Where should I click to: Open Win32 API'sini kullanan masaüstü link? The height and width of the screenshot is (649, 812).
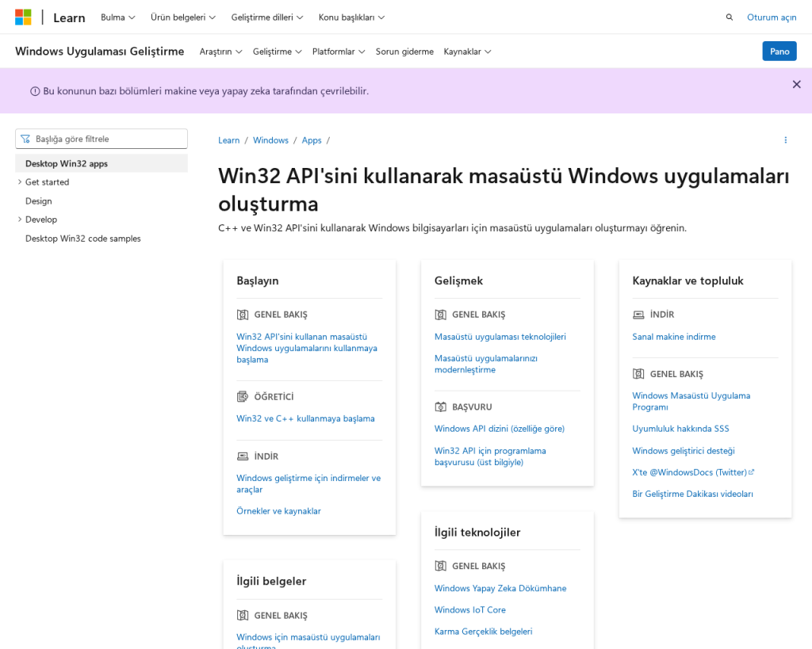click(307, 349)
